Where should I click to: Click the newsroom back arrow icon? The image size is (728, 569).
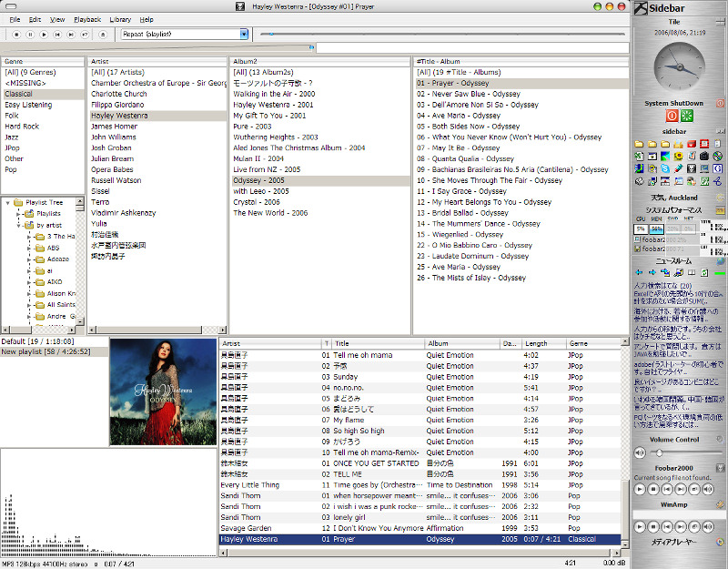(x=640, y=272)
